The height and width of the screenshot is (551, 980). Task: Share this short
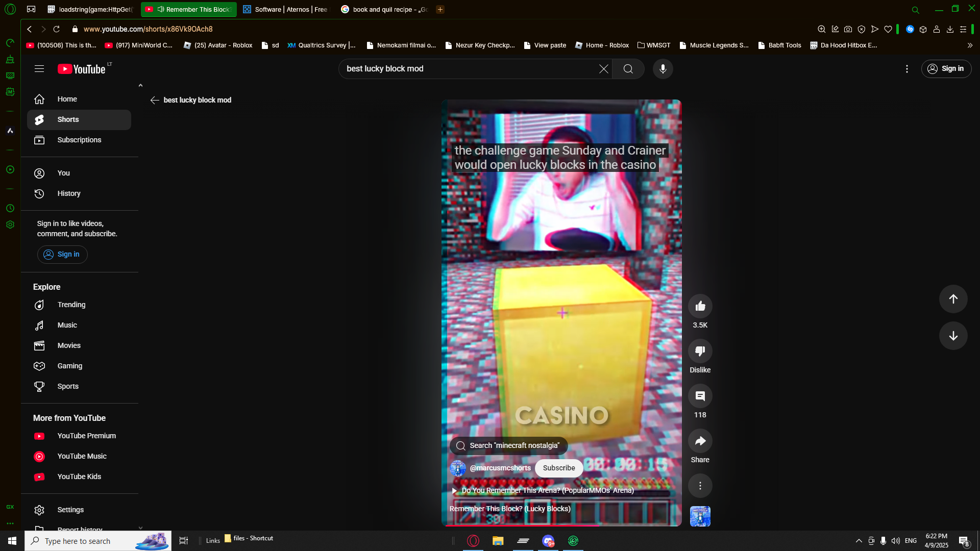(x=700, y=441)
